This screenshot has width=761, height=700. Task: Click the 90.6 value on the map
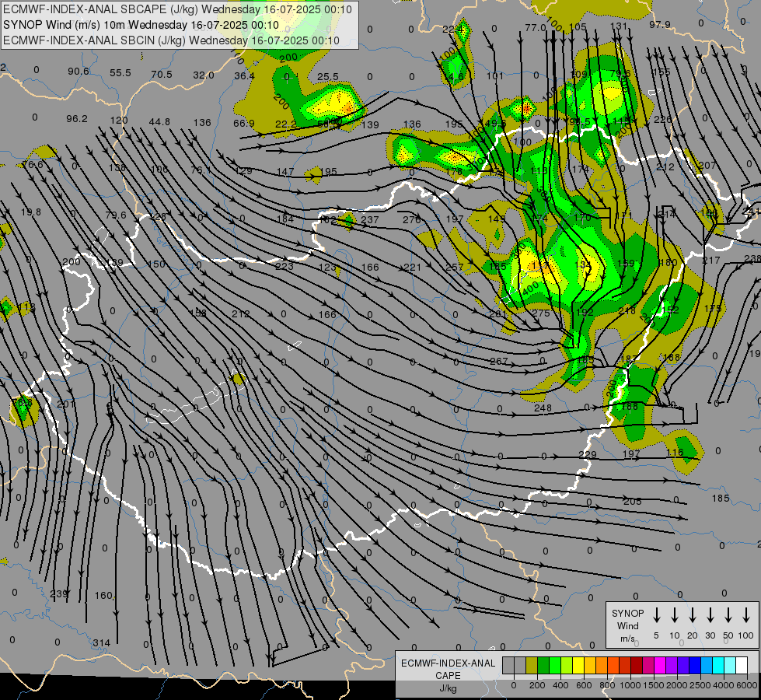[x=79, y=71]
